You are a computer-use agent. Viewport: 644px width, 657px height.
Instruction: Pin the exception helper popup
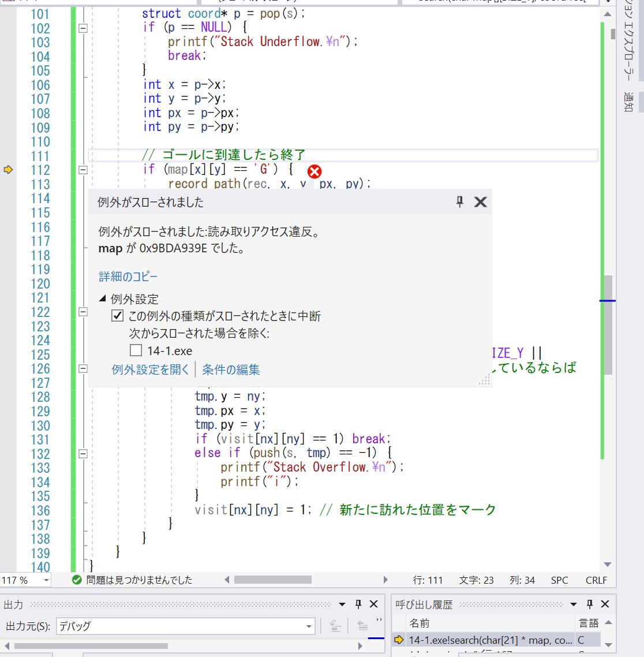[459, 201]
